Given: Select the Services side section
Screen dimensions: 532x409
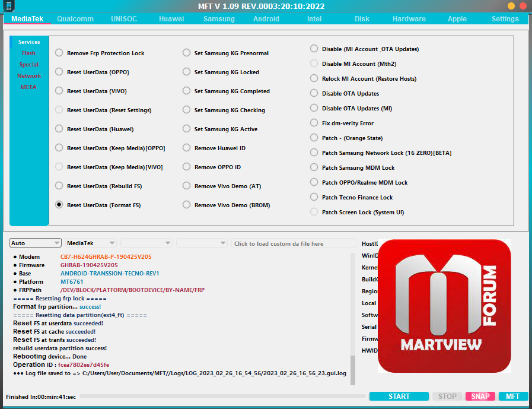Looking at the screenshot, I should (29, 42).
